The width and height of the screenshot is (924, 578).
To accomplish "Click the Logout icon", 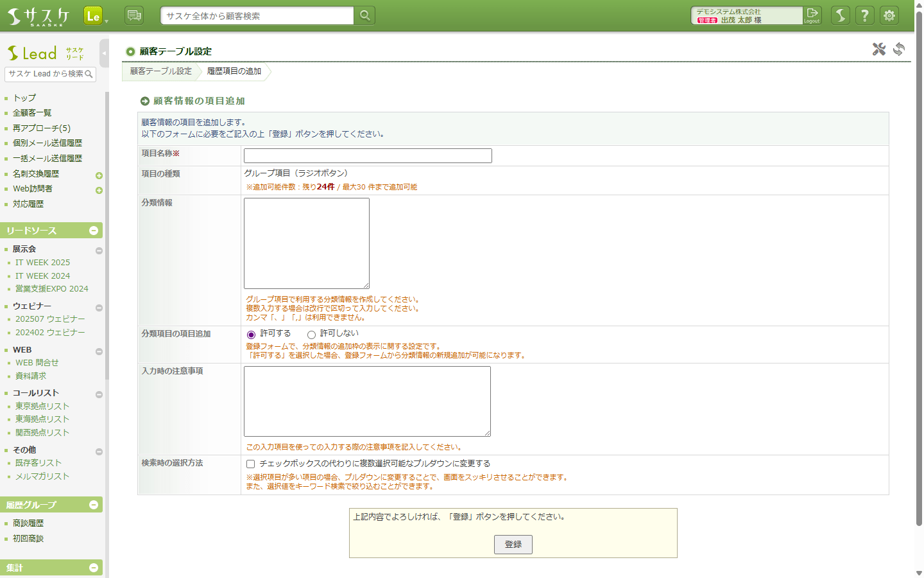I will pos(812,15).
